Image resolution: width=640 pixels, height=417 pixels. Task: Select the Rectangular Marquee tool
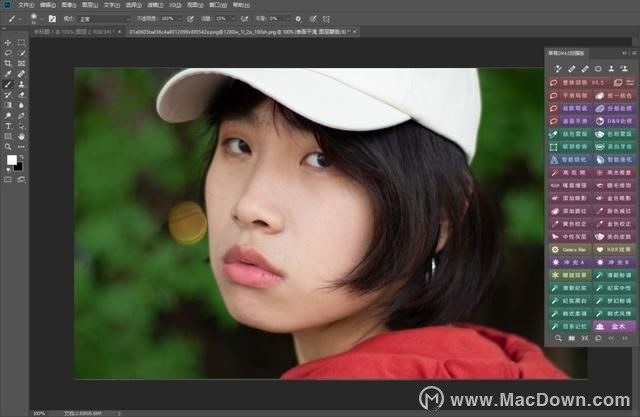point(21,42)
